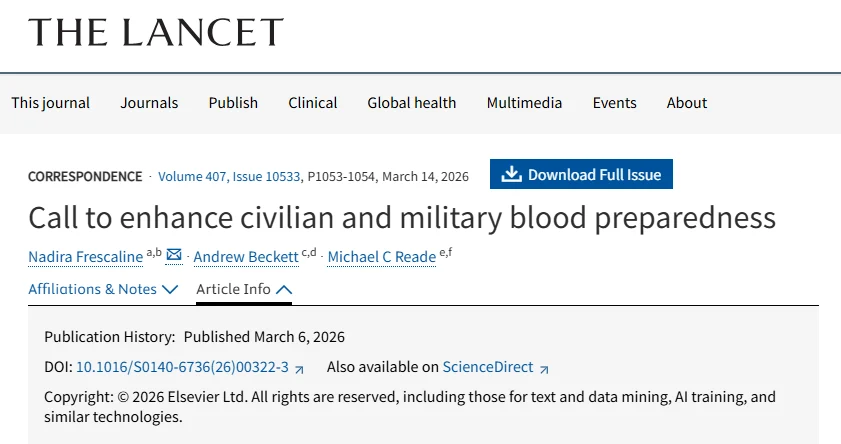The height and width of the screenshot is (444, 841).
Task: Click the Download Full Issue button
Action: tap(582, 174)
